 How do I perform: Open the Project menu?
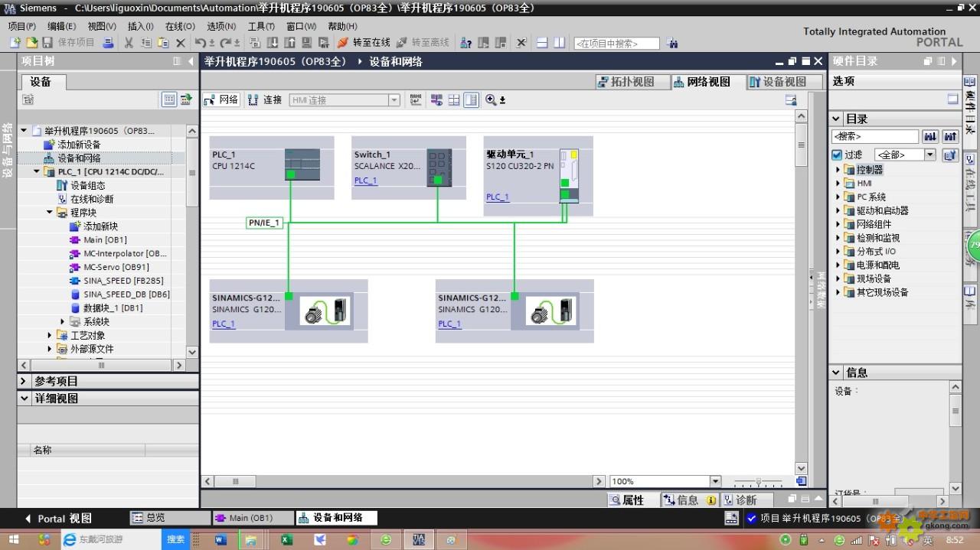(22, 26)
